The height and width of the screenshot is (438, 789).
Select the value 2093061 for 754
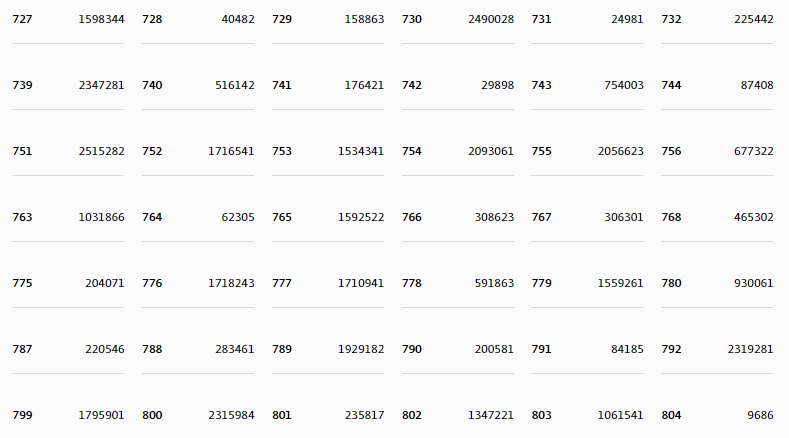(x=491, y=152)
